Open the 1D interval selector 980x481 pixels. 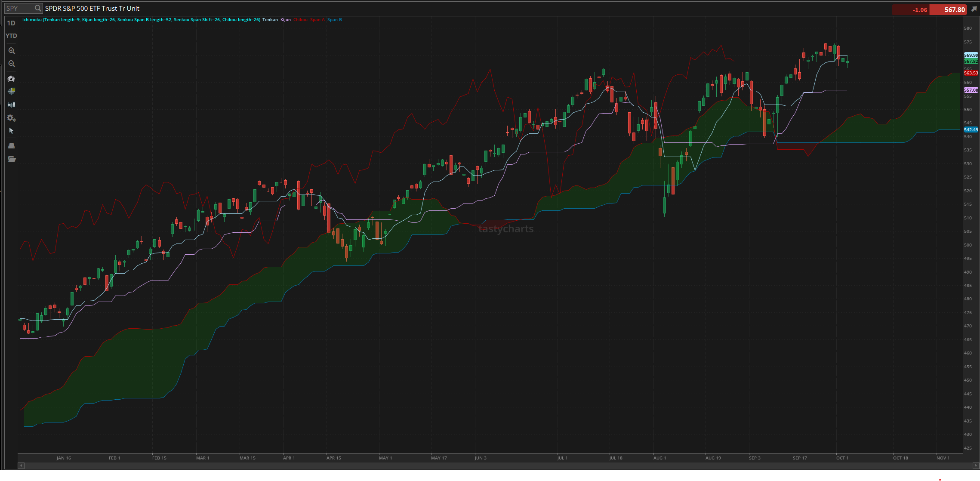pos(11,23)
